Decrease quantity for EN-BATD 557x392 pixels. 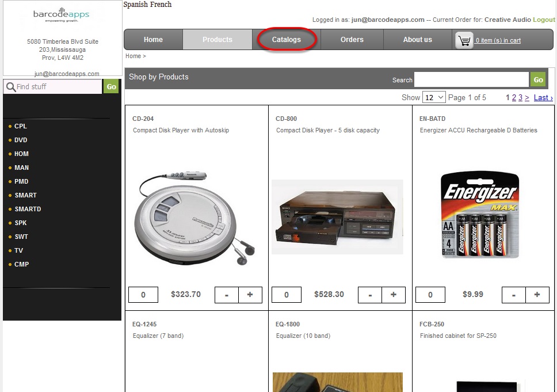pyautogui.click(x=514, y=295)
